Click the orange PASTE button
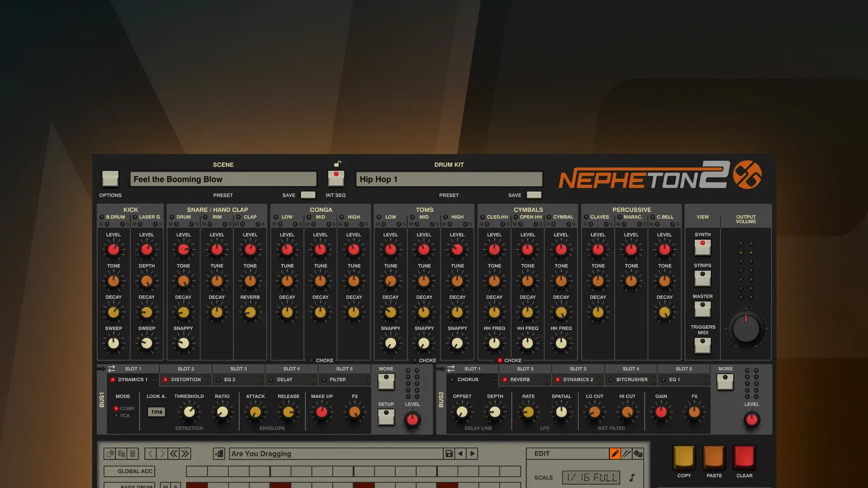The width and height of the screenshot is (868, 488). point(714,457)
